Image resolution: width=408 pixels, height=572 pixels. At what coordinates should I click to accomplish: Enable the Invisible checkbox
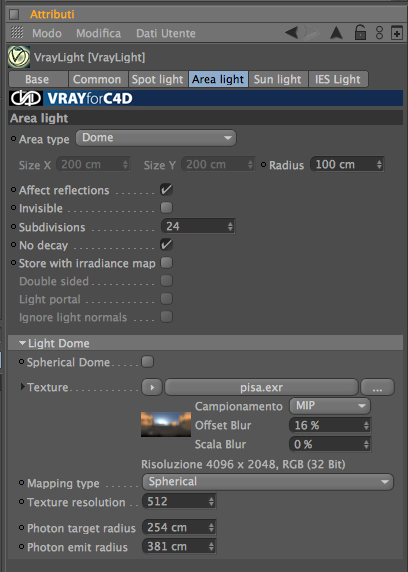point(166,208)
